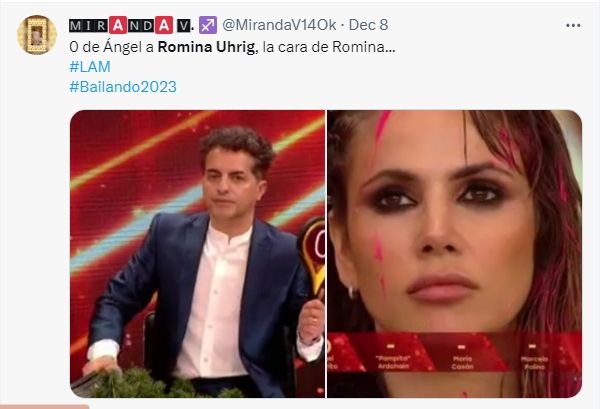Click the dash above Pampita Ardohain's name
Viewport: 600px width, 409px height.
(x=390, y=346)
